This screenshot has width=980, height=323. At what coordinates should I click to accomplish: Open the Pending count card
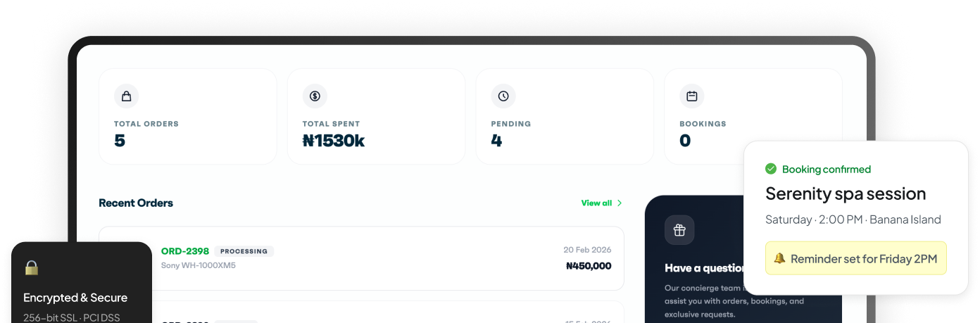click(565, 117)
